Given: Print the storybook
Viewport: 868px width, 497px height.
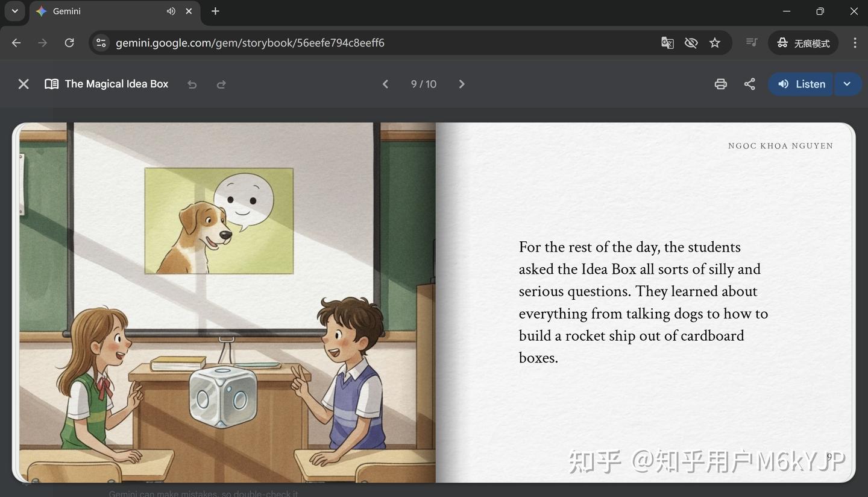Looking at the screenshot, I should (x=720, y=84).
